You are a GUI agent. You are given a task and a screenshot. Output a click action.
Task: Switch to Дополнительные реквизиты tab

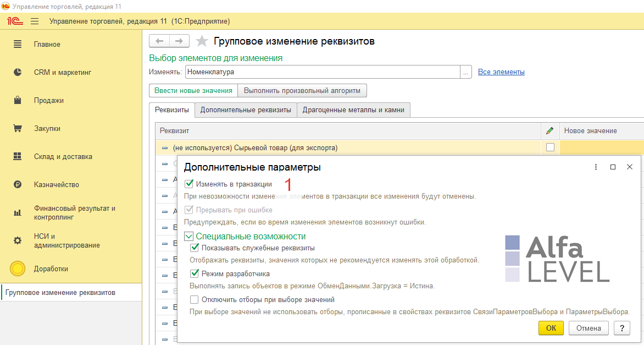pyautogui.click(x=246, y=110)
